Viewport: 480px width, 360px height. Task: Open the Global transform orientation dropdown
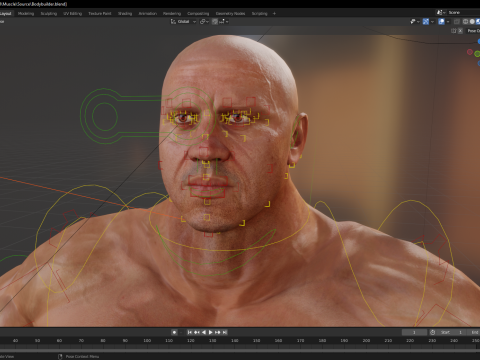coord(183,21)
